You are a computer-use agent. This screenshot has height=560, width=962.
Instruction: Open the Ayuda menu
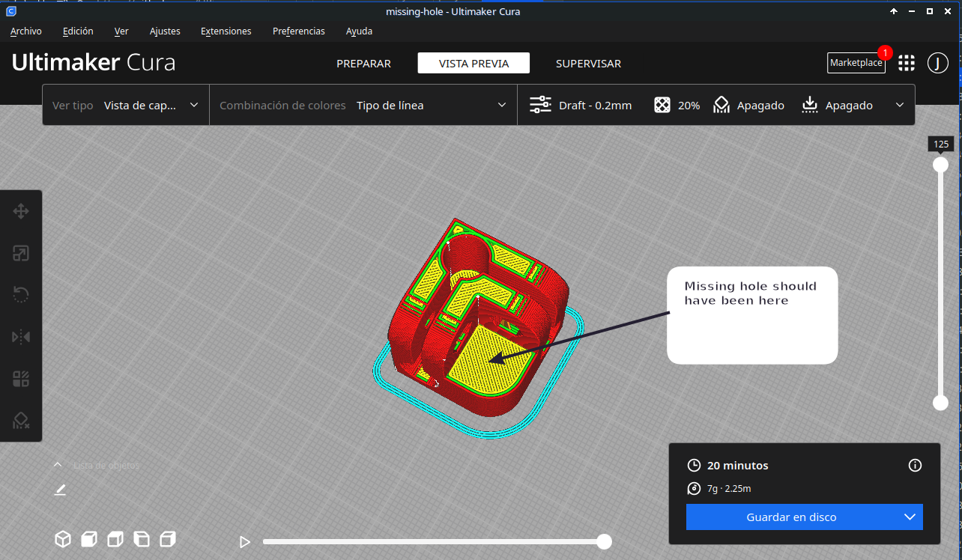click(359, 31)
